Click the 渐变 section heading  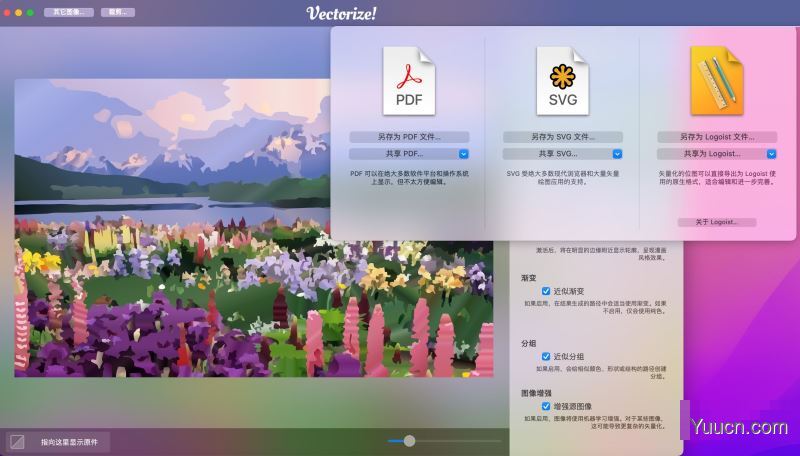(529, 278)
